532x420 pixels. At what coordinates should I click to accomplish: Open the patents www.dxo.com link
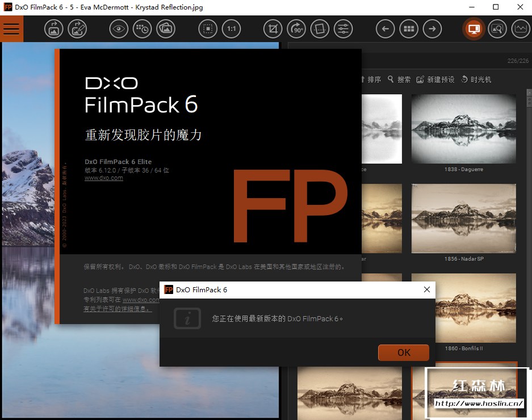click(141, 300)
